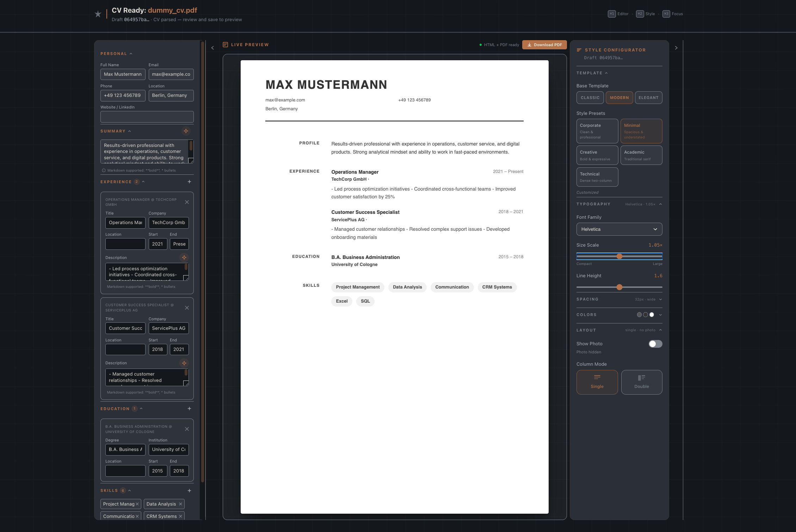Select the Elegant base template
796x532 pixels.
point(648,98)
